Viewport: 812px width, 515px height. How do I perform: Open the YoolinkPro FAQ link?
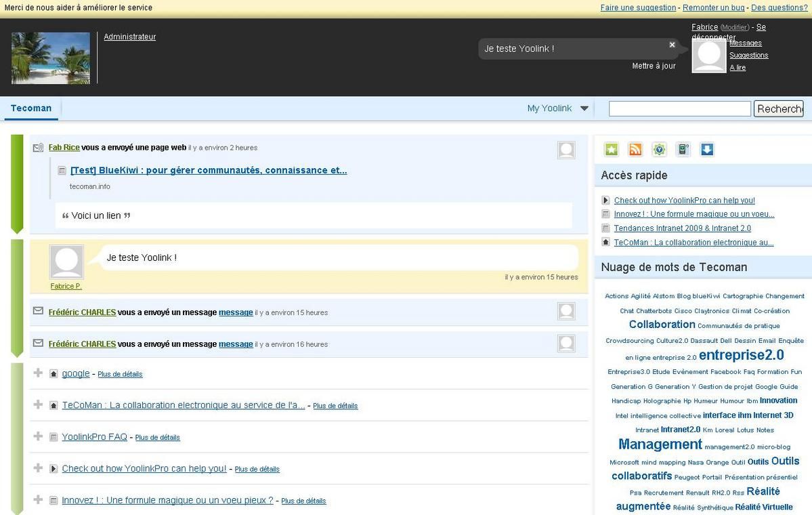click(94, 437)
